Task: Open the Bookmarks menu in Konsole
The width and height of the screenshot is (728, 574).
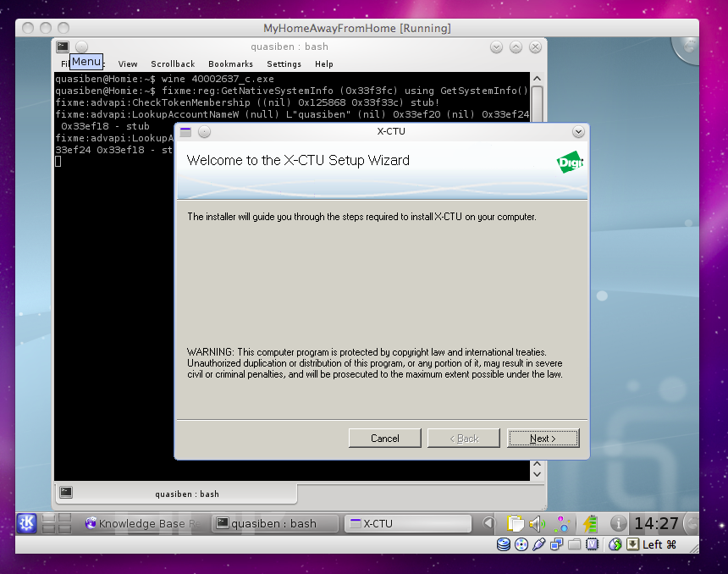Action: 231,64
